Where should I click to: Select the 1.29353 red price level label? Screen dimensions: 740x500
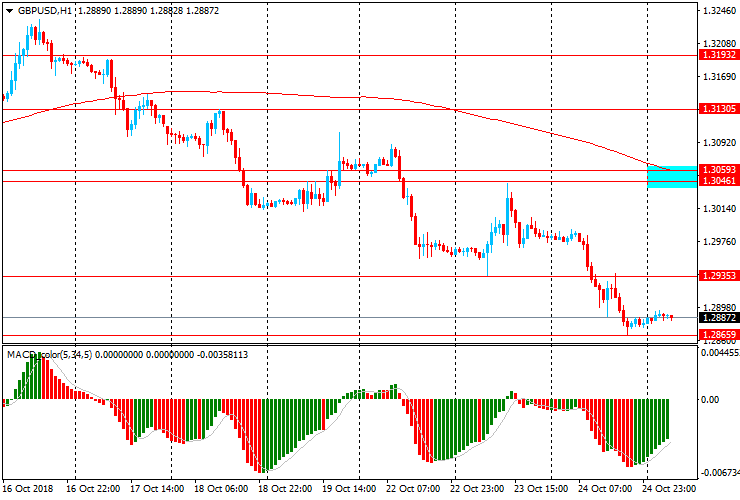[x=719, y=276]
